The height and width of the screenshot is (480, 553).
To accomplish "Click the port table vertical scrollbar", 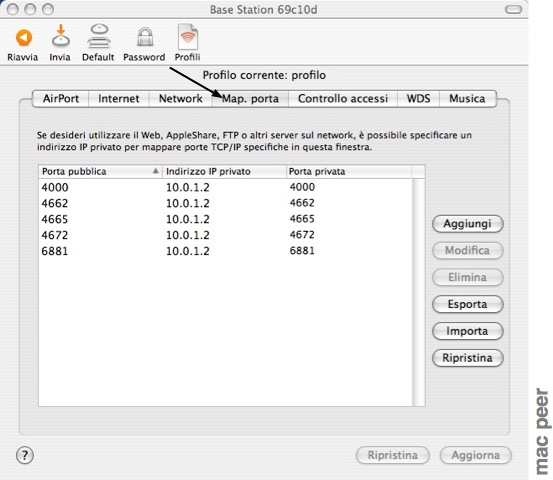I will click(419, 292).
